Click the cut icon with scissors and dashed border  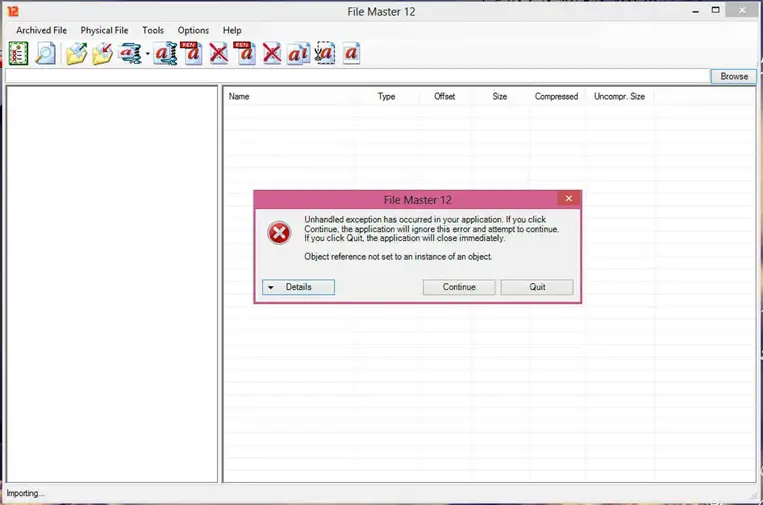(325, 53)
